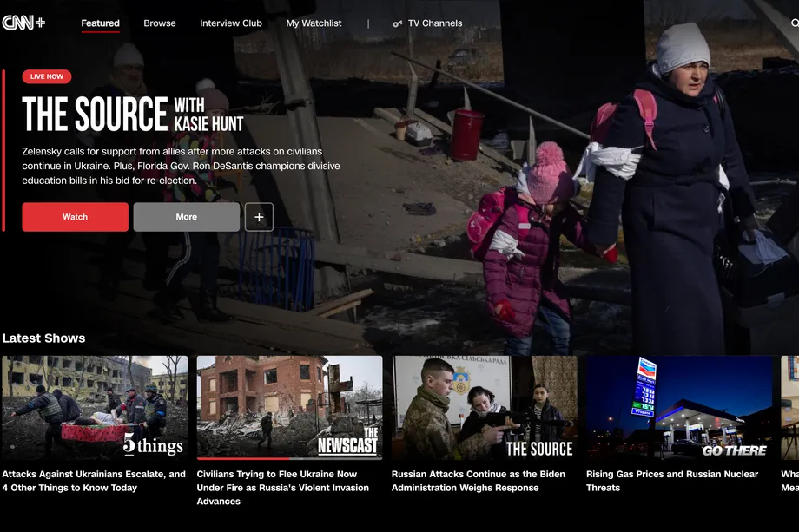Open the search icon at top right

(795, 23)
